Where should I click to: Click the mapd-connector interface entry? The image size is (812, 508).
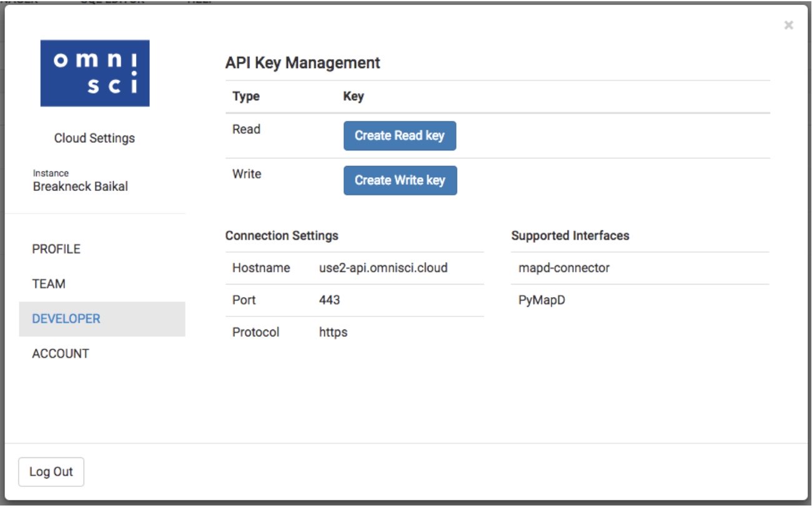click(x=564, y=268)
